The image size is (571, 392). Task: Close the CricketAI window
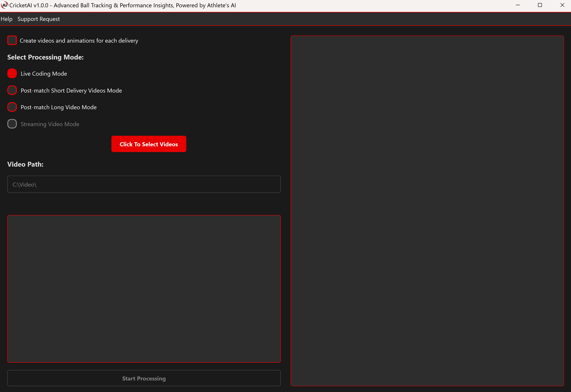click(562, 5)
